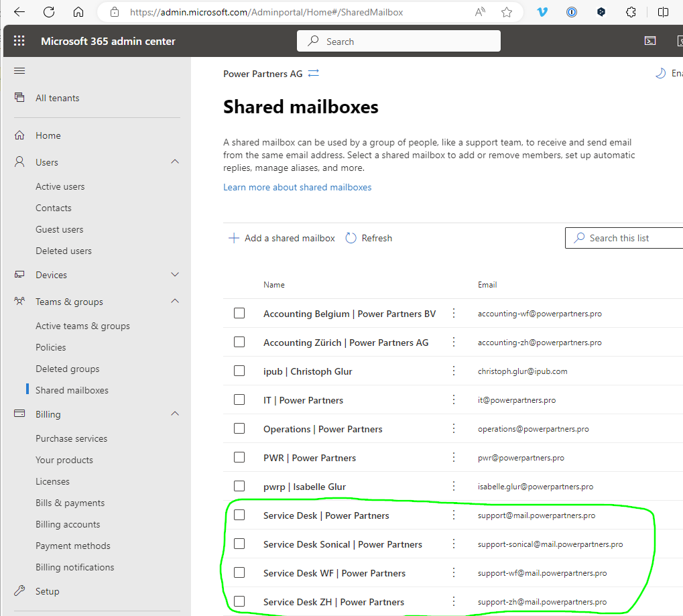Toggle dark mode moon icon
The height and width of the screenshot is (616, 683).
click(x=661, y=73)
